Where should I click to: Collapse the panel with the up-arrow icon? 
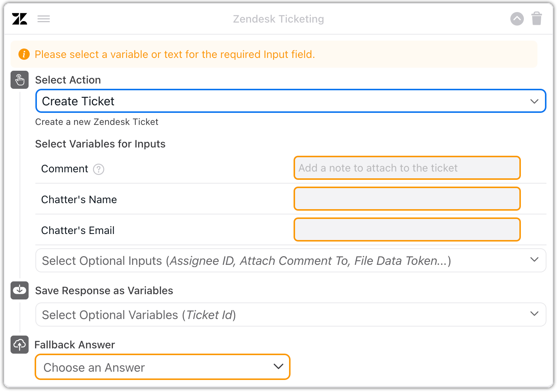point(517,19)
